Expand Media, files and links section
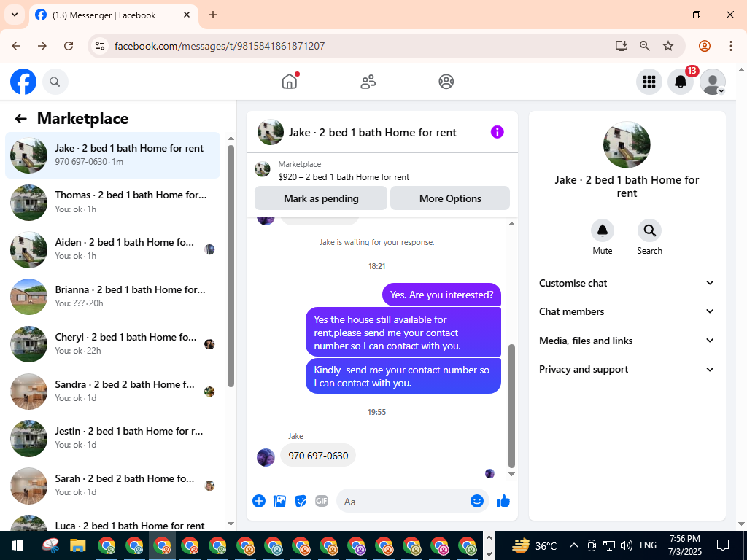Image resolution: width=747 pixels, height=560 pixels. click(x=627, y=341)
